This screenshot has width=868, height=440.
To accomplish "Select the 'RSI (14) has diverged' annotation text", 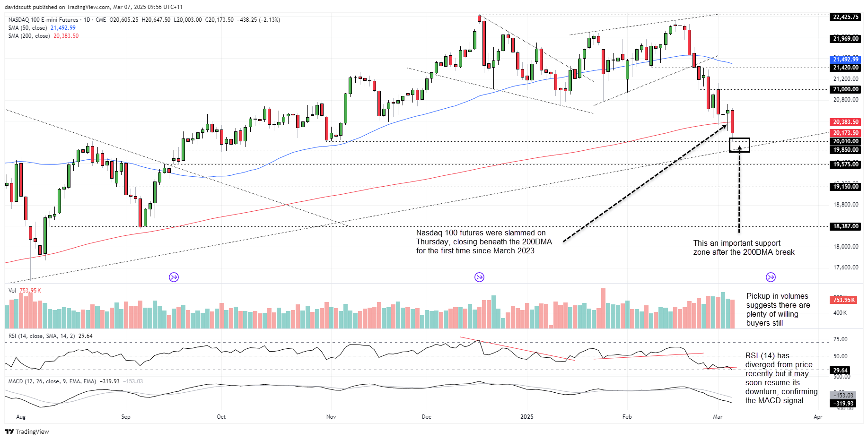I will [781, 378].
